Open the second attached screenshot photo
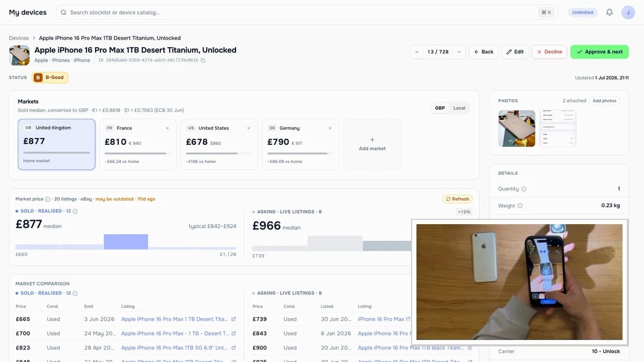644x362 pixels. tap(558, 129)
